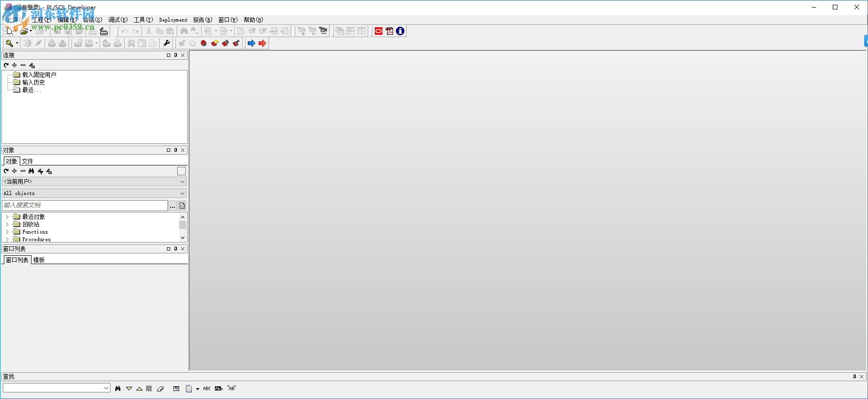Remove connection with the minus icon
Viewport: 868px width, 399px height.
(x=23, y=65)
